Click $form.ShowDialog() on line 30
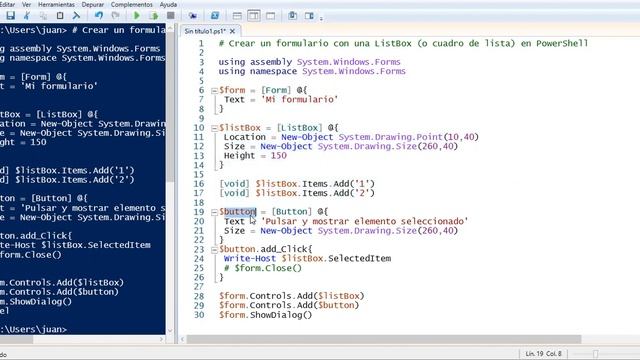The height and width of the screenshot is (360, 640). pos(265,315)
